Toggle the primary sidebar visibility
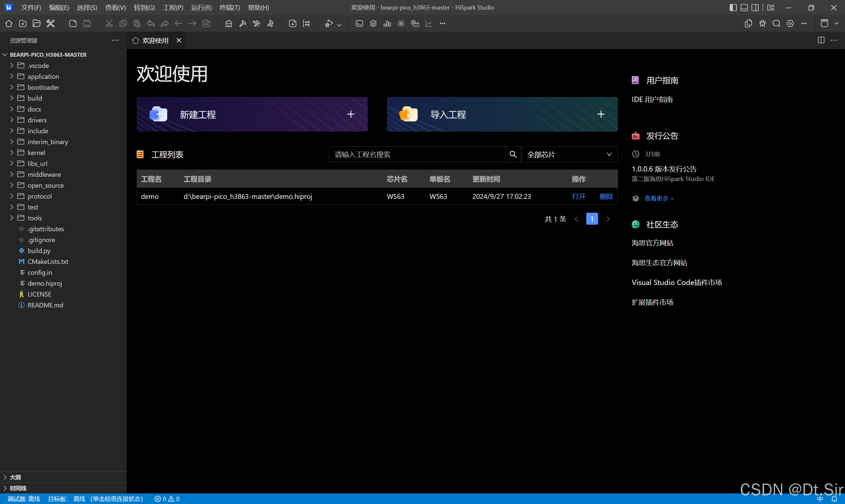The height and width of the screenshot is (504, 845). 733,8
